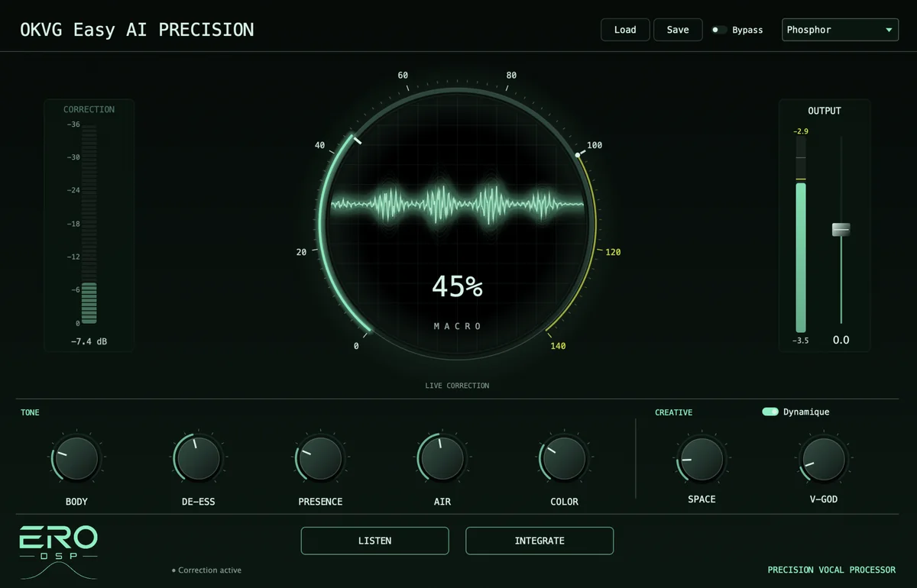Click the BODY tone knob
Viewport: 917px width, 588px height.
(76, 460)
